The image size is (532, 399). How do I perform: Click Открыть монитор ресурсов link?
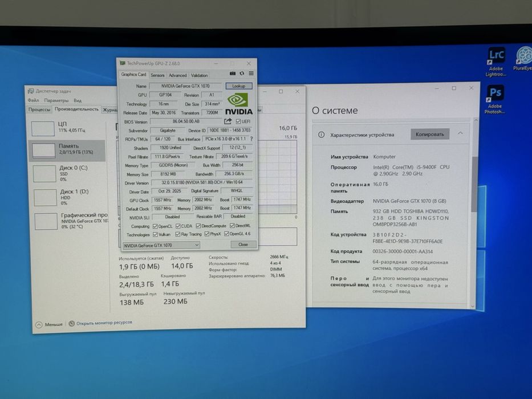coord(104,323)
